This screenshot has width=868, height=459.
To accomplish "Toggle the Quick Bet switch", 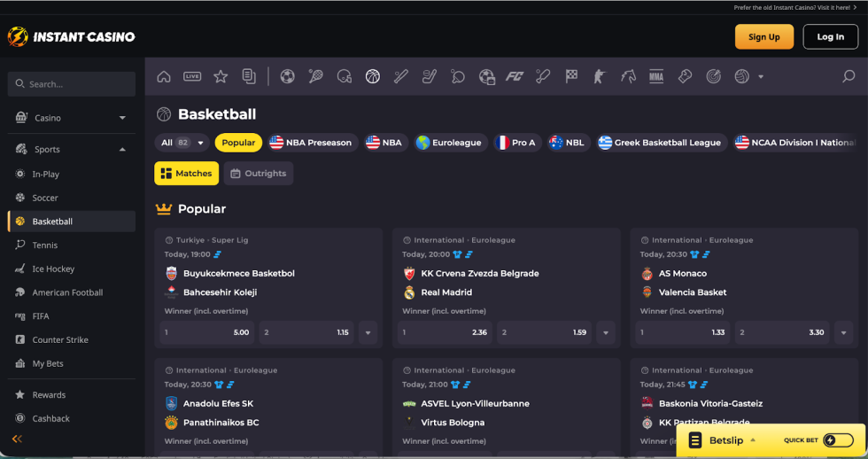I will pyautogui.click(x=838, y=440).
